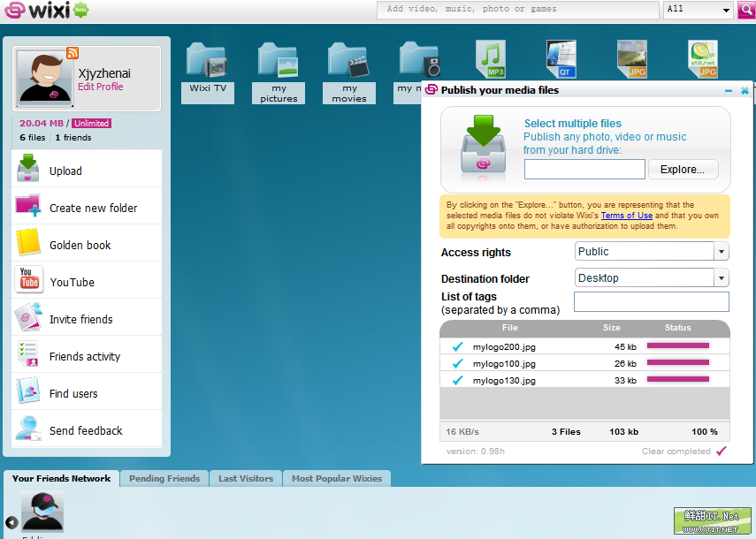Switch to Your Friends Network tab

tap(61, 478)
